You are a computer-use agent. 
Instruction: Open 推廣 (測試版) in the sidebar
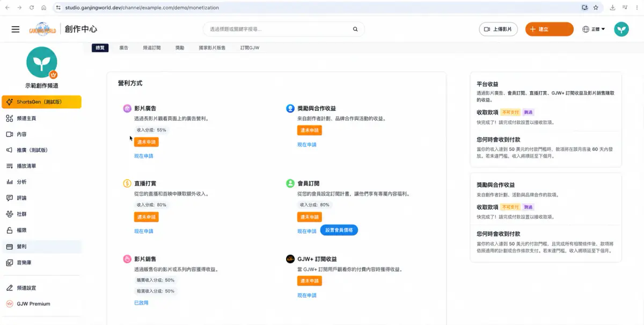41,150
